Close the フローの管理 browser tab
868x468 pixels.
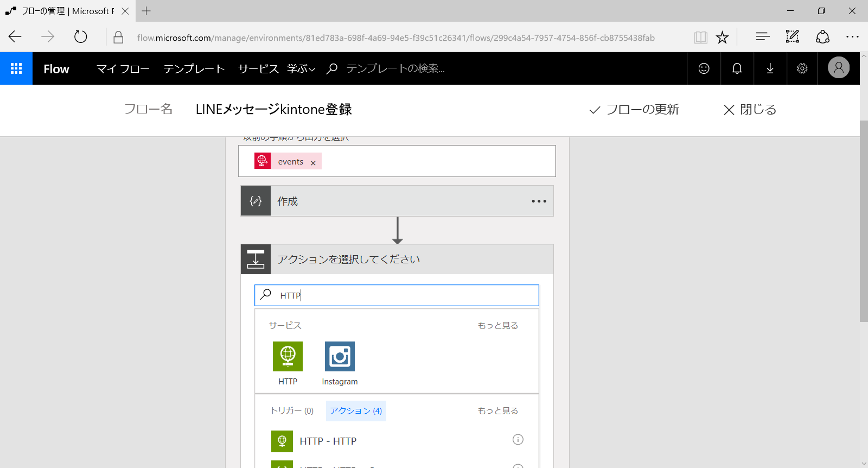point(125,11)
